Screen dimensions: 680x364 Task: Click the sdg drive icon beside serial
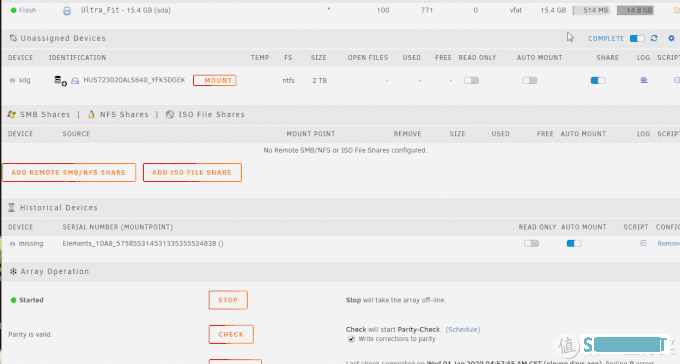[x=75, y=81]
